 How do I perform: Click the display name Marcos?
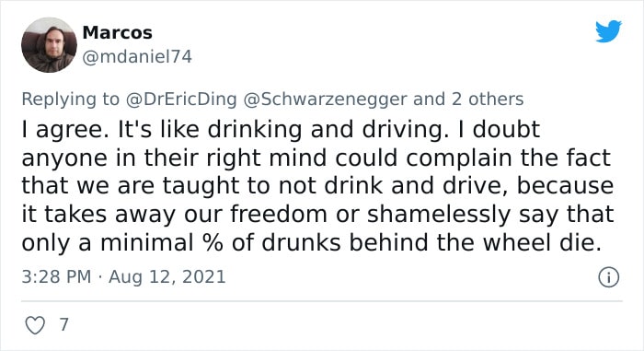[118, 32]
